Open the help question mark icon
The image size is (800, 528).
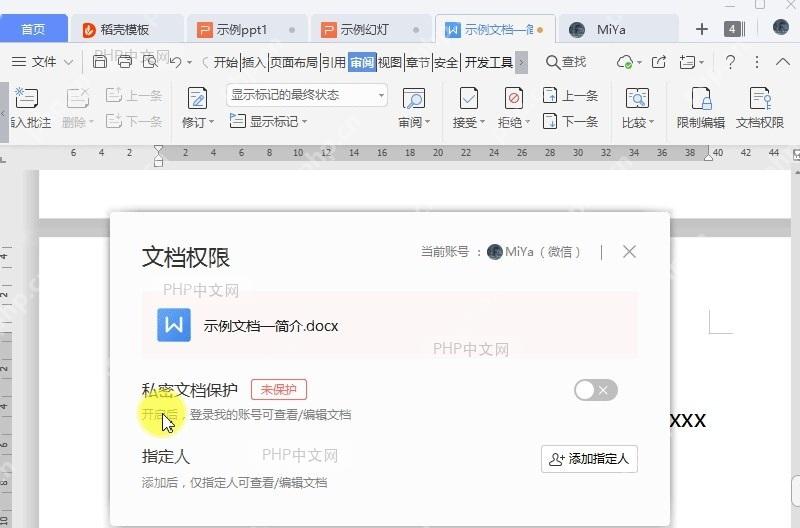coord(730,62)
